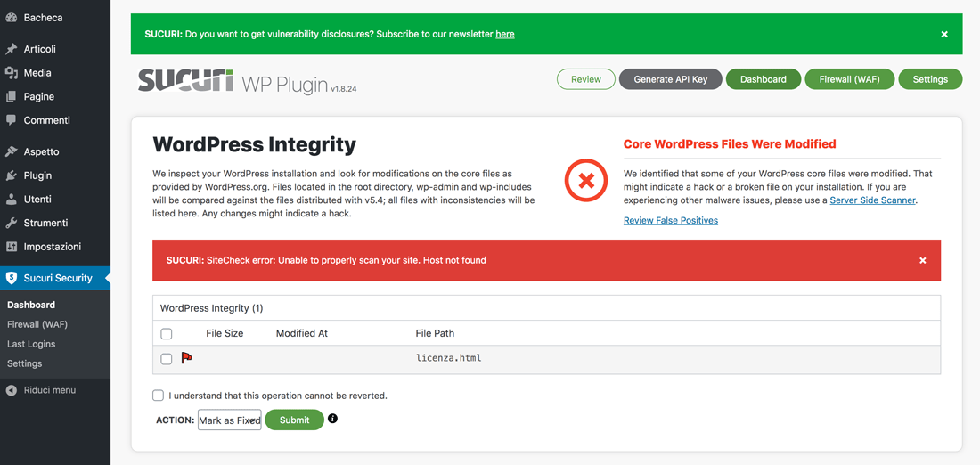Viewport: 980px width, 465px height.
Task: Click the Sucuri Security shield icon
Action: 11,278
